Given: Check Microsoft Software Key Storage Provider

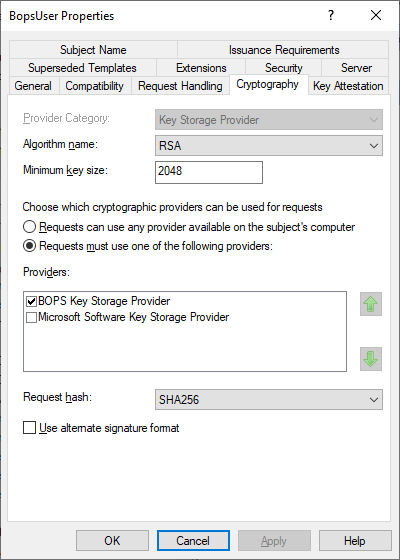Looking at the screenshot, I should tap(31, 317).
